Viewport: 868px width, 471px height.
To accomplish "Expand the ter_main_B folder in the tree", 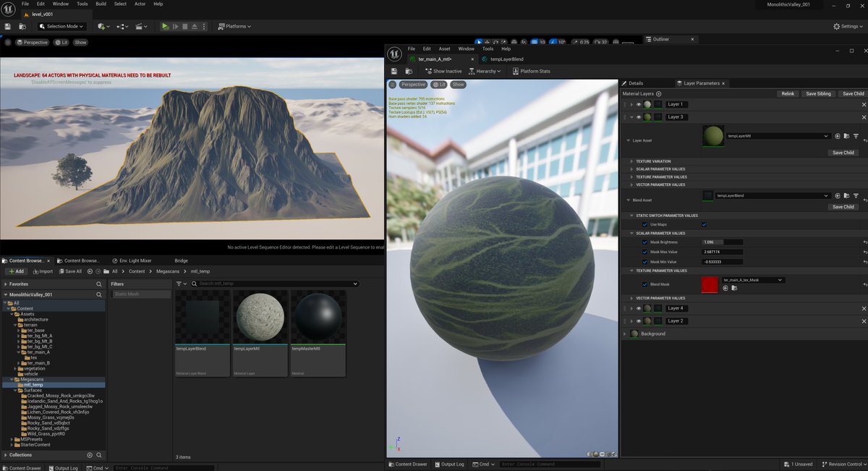I will point(18,362).
